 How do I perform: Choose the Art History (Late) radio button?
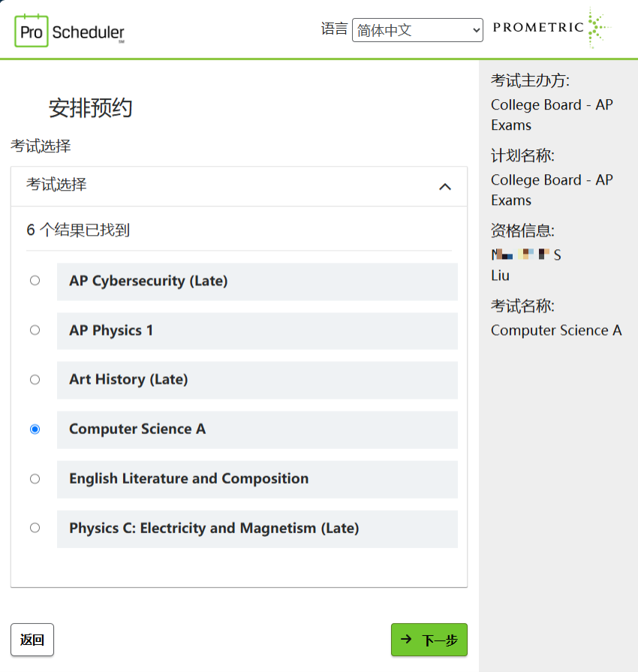click(x=35, y=380)
